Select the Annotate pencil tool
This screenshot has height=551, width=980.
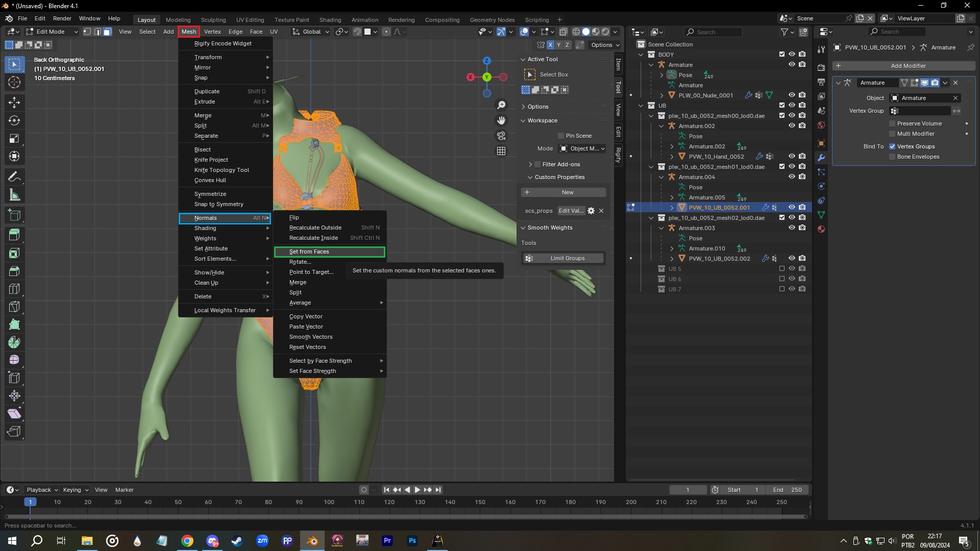pyautogui.click(x=14, y=177)
